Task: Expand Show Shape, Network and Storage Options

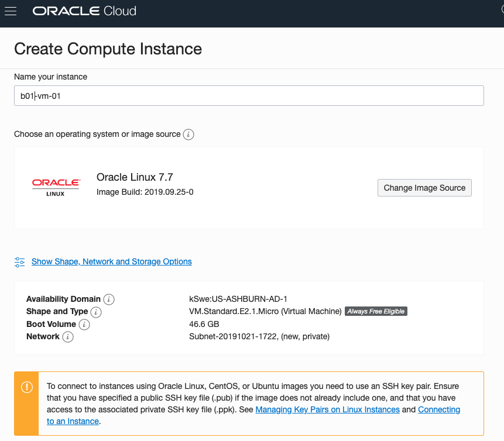Action: (111, 261)
